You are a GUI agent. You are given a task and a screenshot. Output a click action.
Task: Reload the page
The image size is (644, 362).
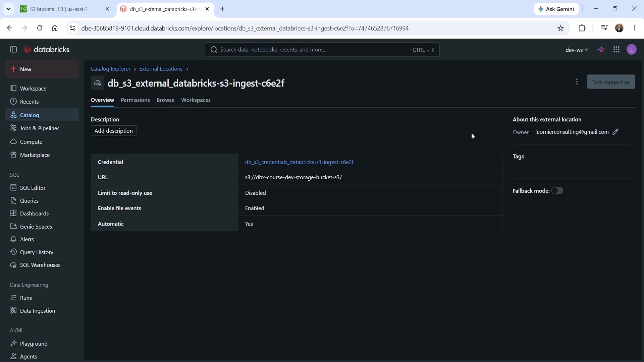pos(40,28)
